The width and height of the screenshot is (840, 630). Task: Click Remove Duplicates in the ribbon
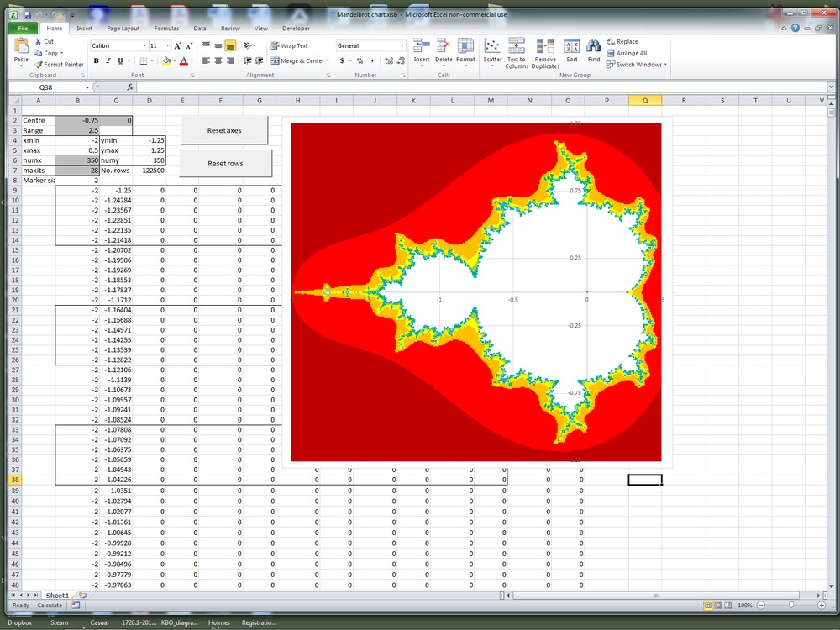(545, 50)
